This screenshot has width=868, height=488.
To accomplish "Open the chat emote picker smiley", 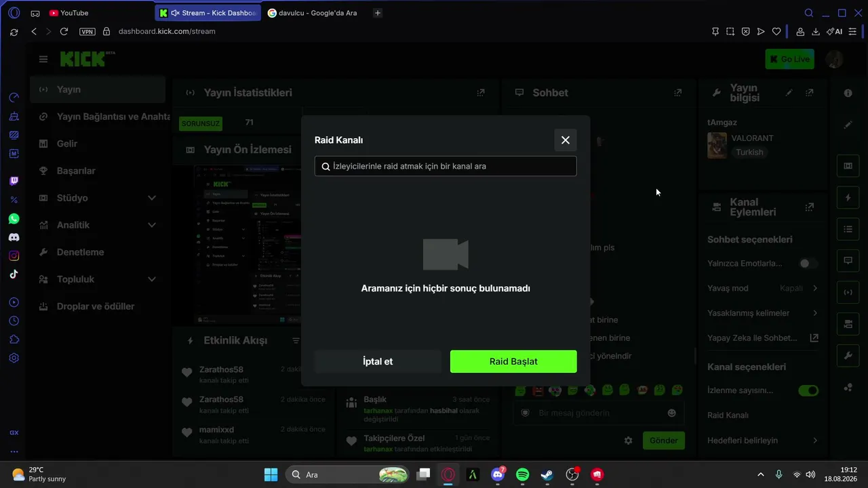I will (x=672, y=413).
